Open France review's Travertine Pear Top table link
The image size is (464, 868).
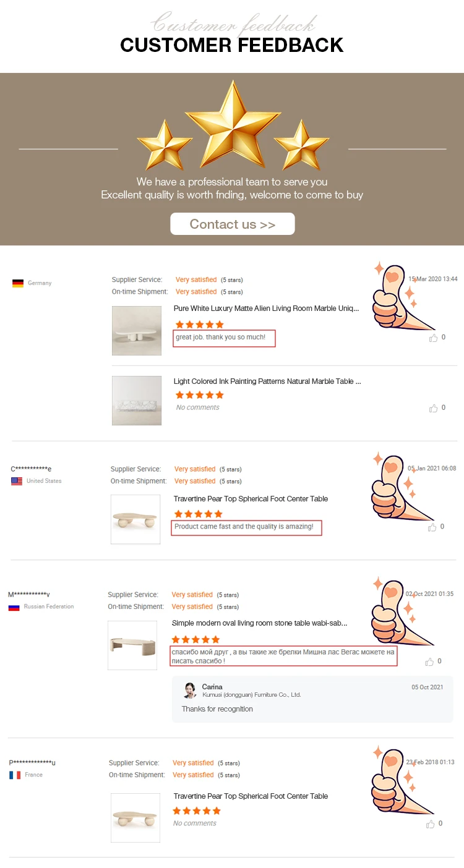[x=251, y=796]
